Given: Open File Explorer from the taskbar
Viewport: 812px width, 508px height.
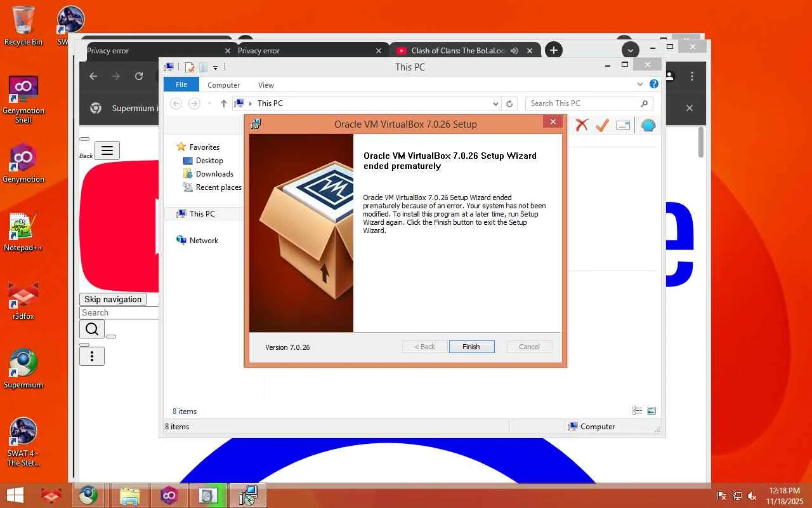Looking at the screenshot, I should tap(129, 495).
